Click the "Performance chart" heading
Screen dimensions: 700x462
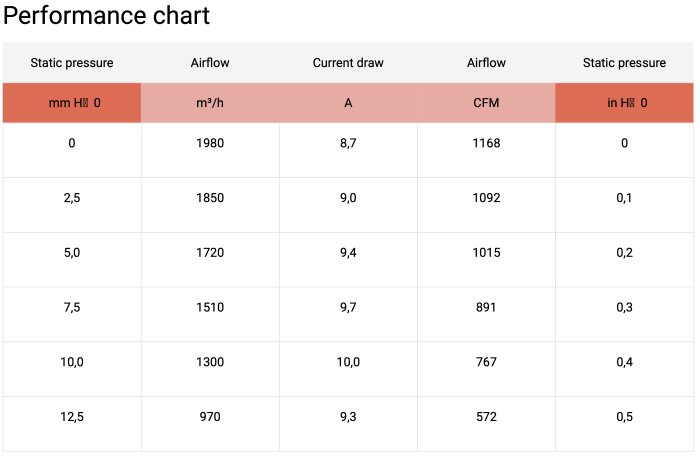(107, 16)
